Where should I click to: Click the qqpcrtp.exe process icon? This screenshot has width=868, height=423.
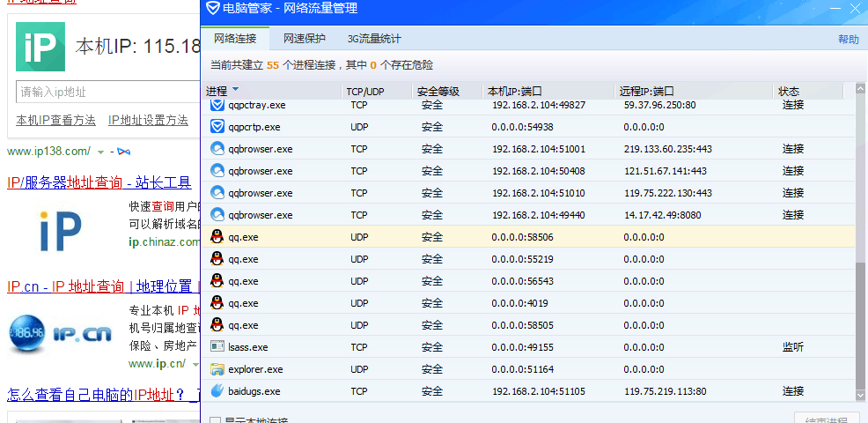(x=217, y=127)
